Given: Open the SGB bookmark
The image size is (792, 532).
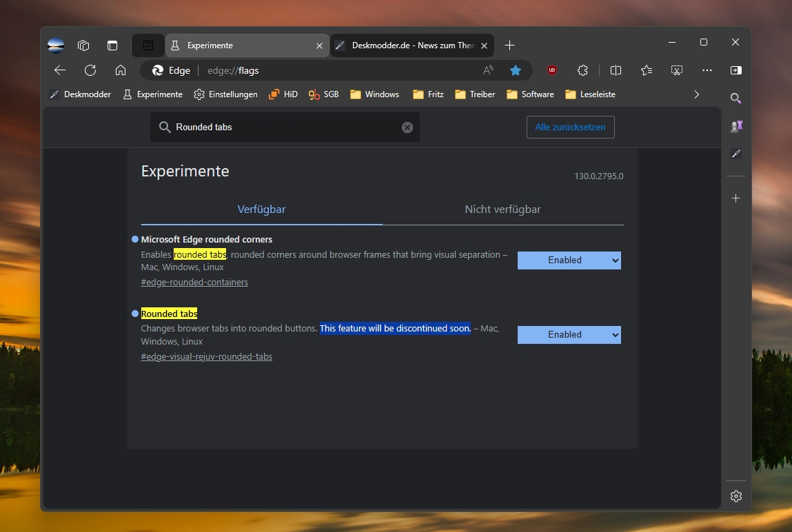Looking at the screenshot, I should 324,94.
